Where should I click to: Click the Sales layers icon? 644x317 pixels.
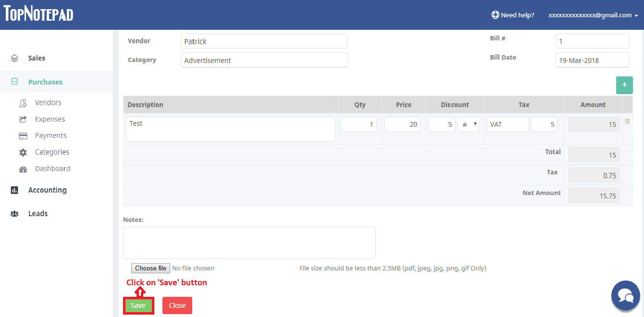14,58
